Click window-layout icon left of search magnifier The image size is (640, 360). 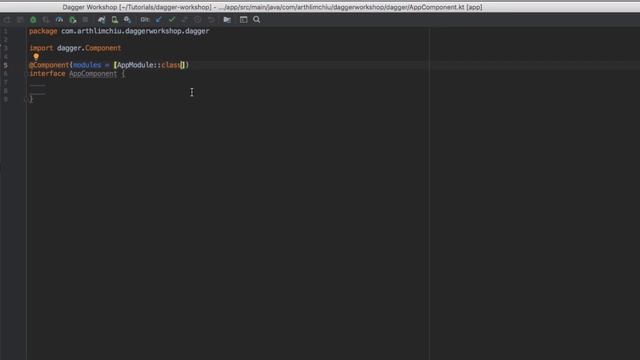tap(243, 20)
